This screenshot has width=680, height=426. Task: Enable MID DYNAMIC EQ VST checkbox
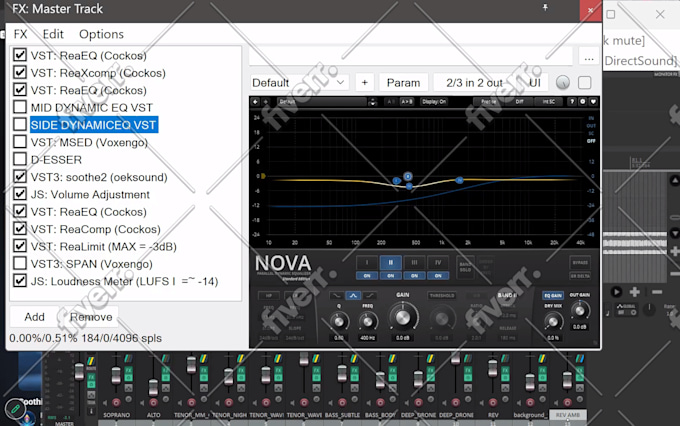(x=20, y=107)
